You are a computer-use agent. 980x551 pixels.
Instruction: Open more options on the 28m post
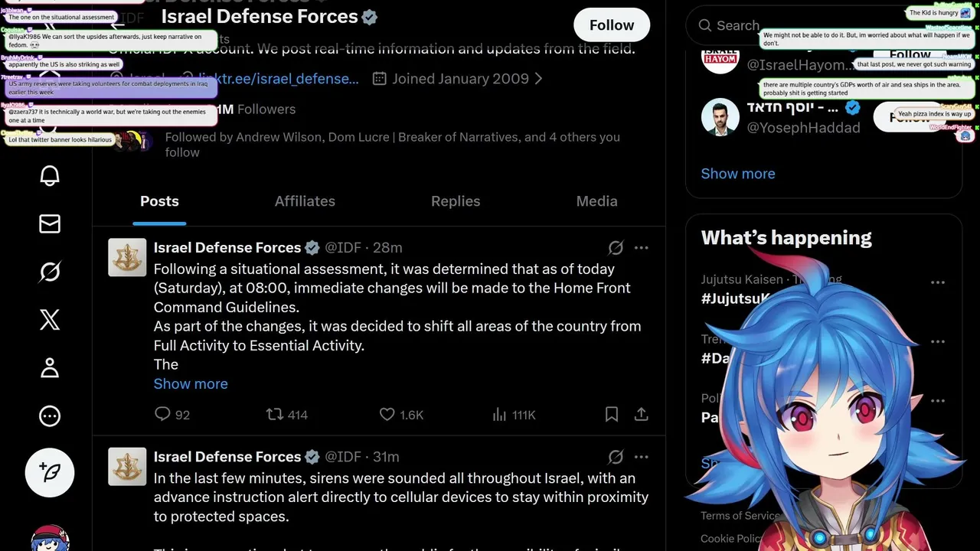point(642,247)
